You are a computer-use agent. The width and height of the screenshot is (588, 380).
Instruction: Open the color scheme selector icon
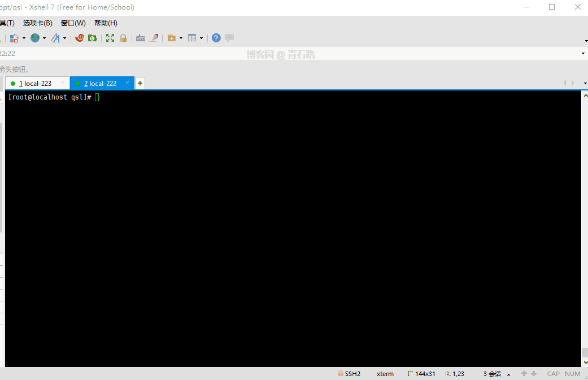(x=14, y=38)
